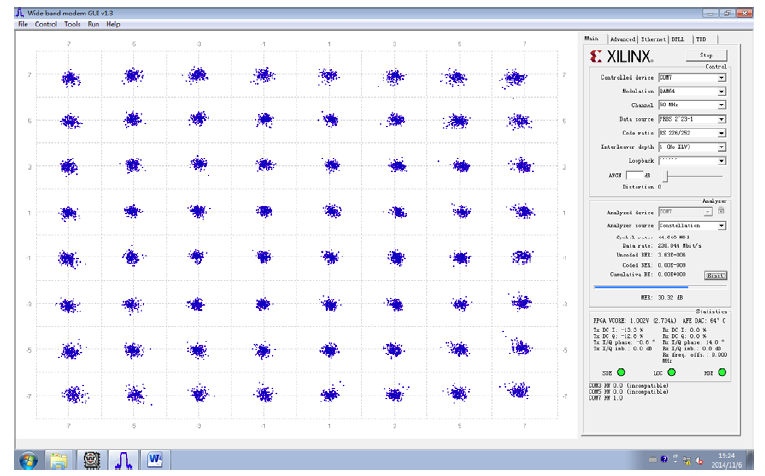Click the Reset button near Cumulative BER

tap(715, 276)
